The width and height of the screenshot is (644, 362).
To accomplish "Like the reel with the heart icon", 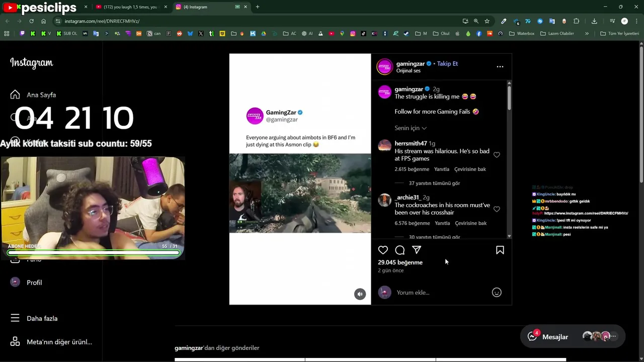I will [383, 250].
